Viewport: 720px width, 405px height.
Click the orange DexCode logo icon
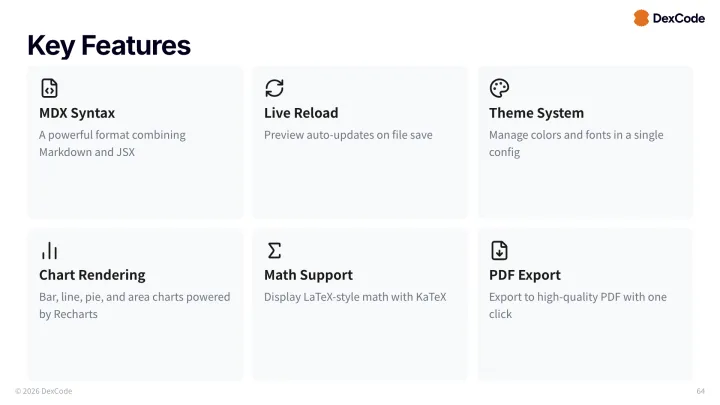[641, 18]
